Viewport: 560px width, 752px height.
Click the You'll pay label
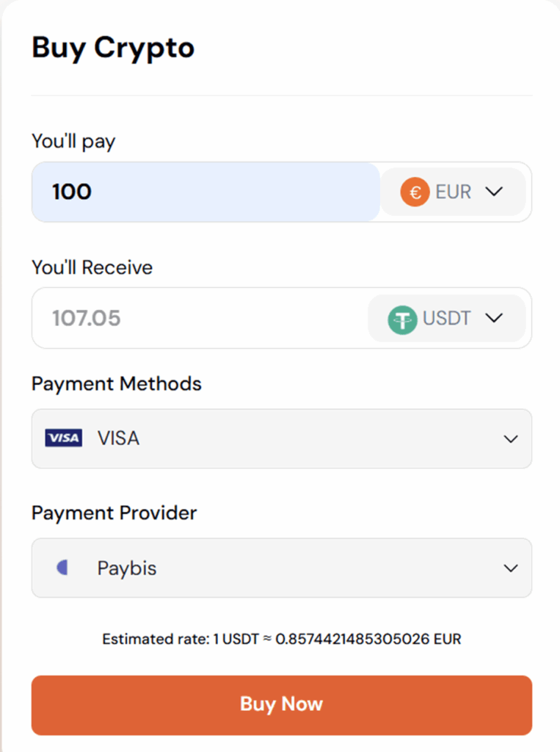pyautogui.click(x=73, y=142)
